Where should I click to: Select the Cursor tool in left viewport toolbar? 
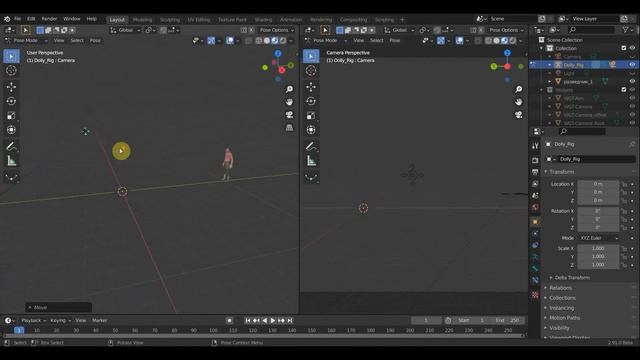(x=11, y=70)
